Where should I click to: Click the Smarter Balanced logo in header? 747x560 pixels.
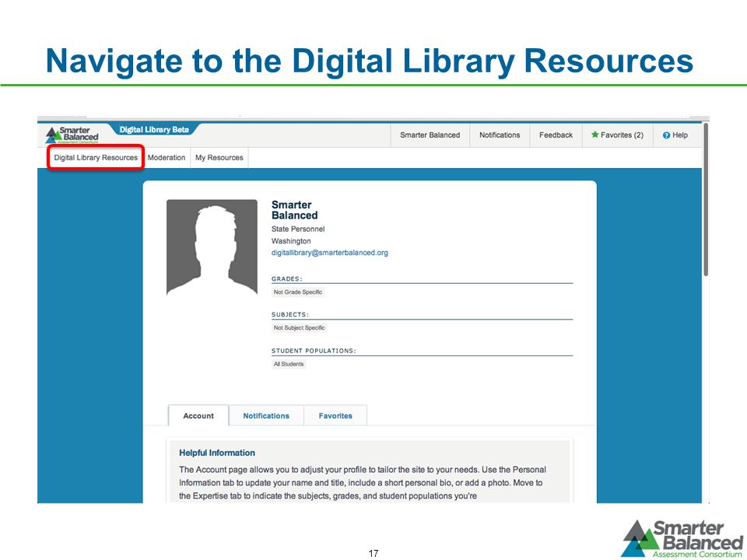[x=72, y=135]
